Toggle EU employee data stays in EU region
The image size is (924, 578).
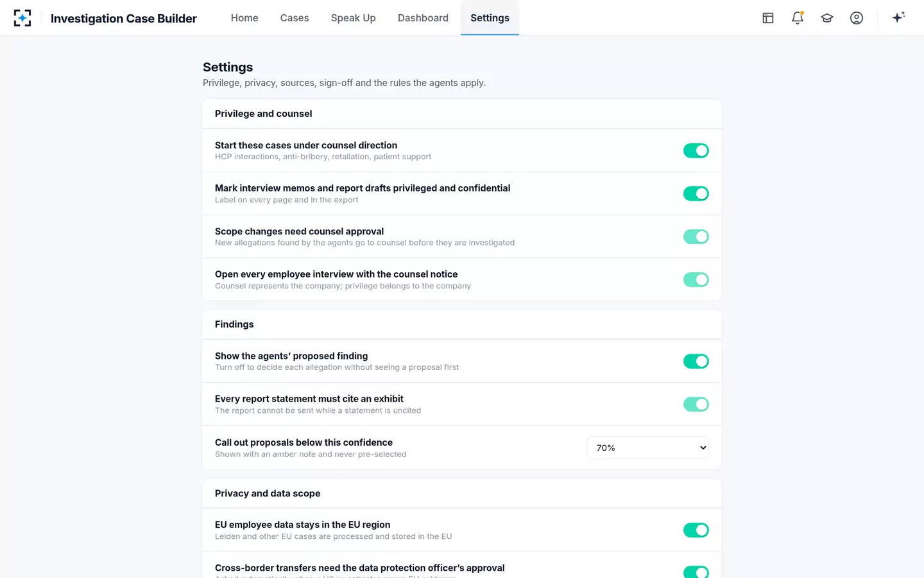(x=696, y=530)
